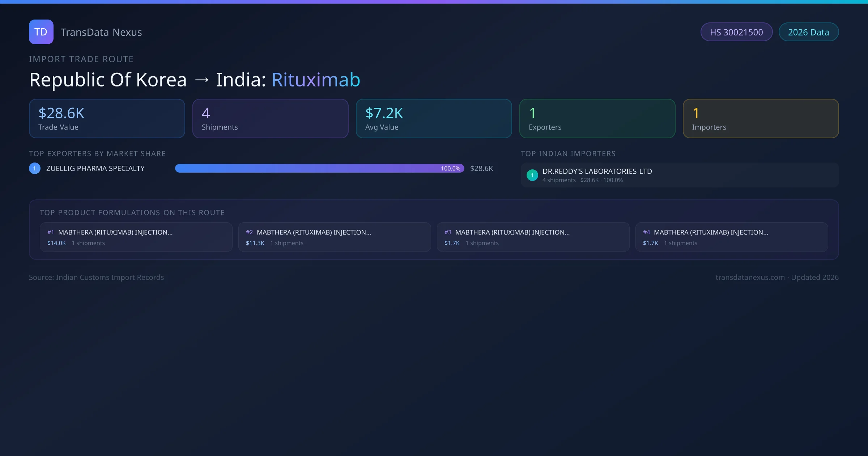
Task: Click the TD TransData Nexus logo icon
Action: 41,32
